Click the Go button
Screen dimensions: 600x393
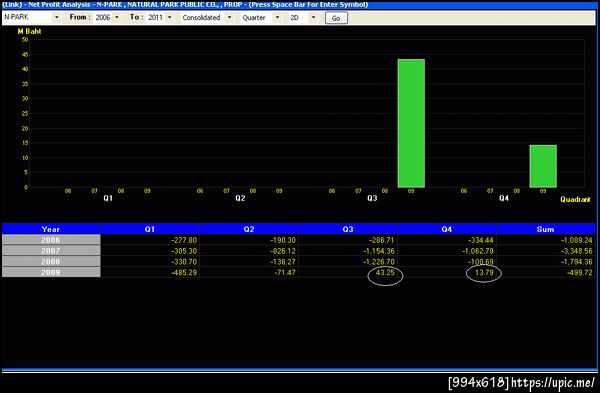[336, 18]
